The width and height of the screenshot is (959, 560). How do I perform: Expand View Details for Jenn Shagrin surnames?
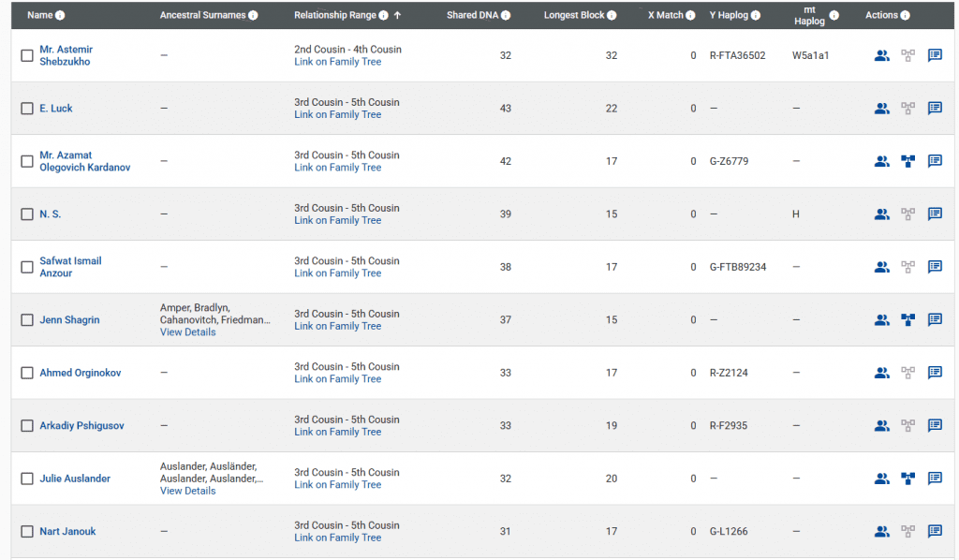[187, 332]
